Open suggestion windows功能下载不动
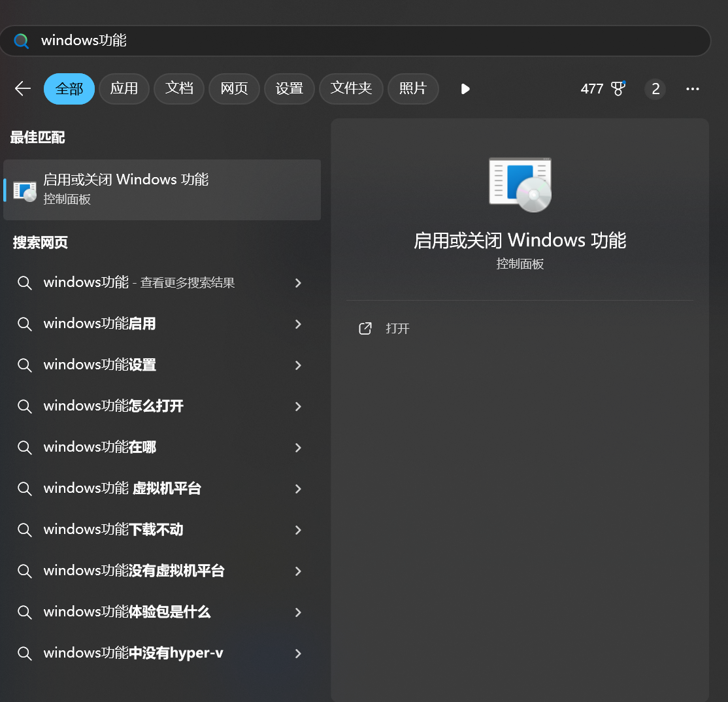 tap(161, 529)
